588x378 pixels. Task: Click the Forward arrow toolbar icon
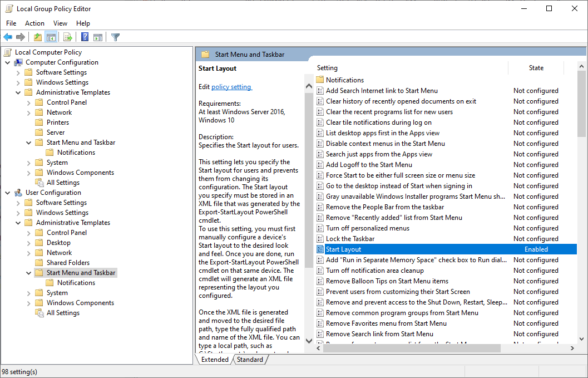tap(21, 37)
